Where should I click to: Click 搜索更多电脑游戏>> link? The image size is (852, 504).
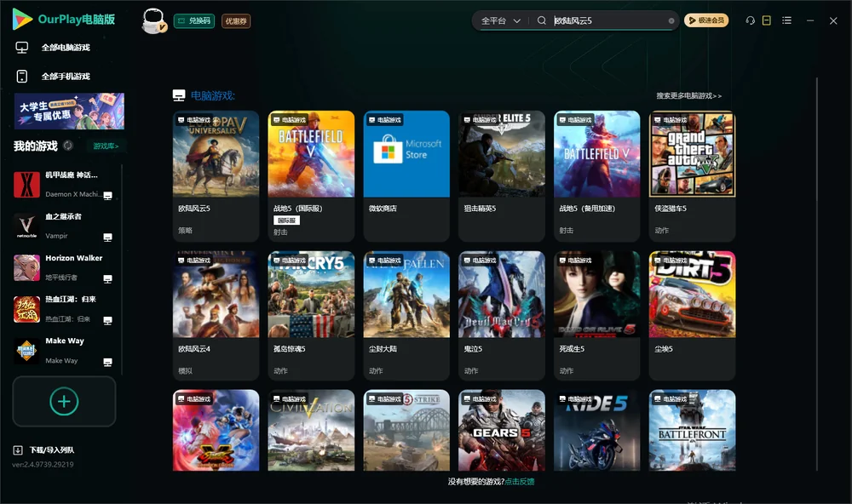click(688, 95)
